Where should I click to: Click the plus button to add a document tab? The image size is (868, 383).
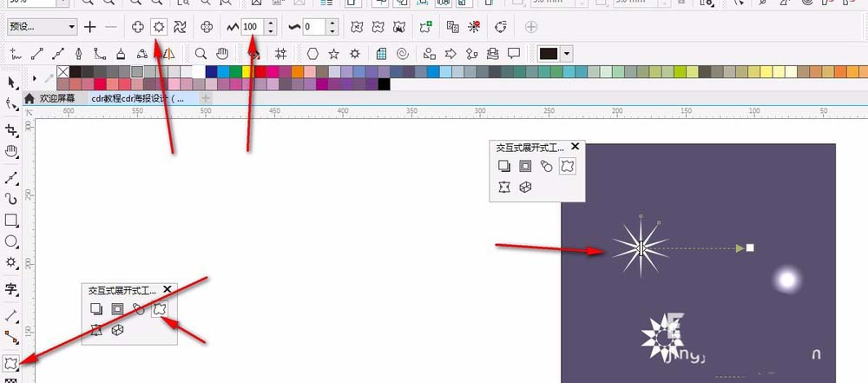pyautogui.click(x=206, y=99)
